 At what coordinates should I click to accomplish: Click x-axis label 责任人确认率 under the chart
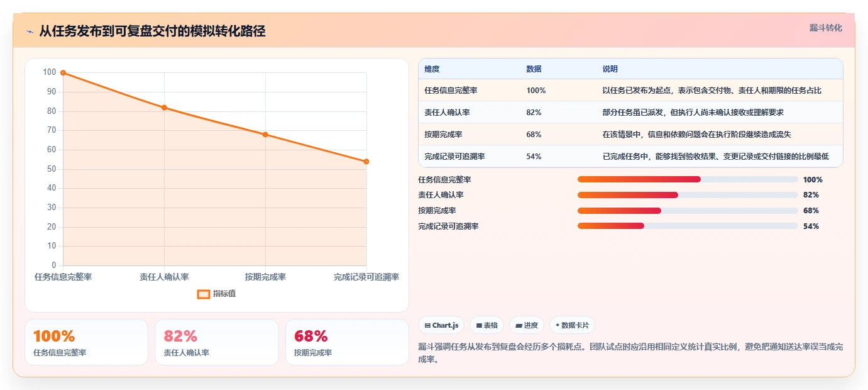coord(164,277)
